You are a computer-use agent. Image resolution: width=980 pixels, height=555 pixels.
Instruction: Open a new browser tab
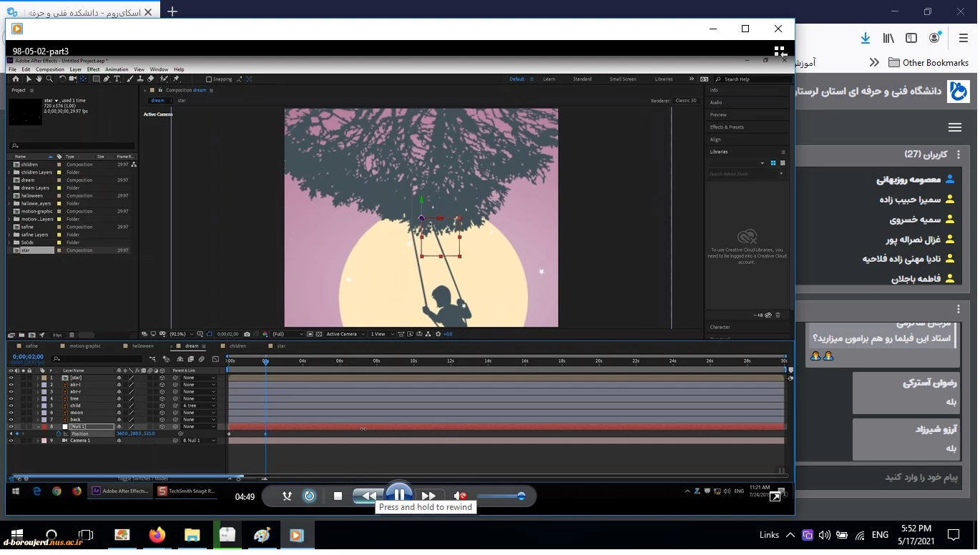click(x=172, y=11)
